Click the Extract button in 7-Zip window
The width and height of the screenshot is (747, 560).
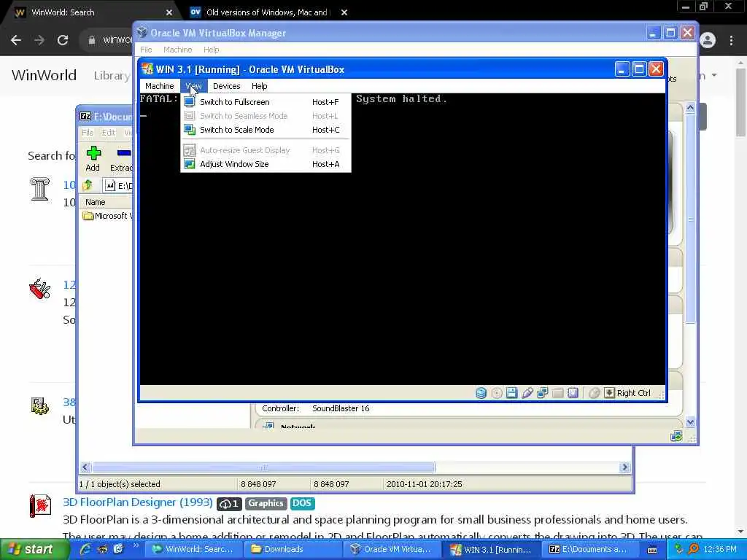(x=122, y=159)
